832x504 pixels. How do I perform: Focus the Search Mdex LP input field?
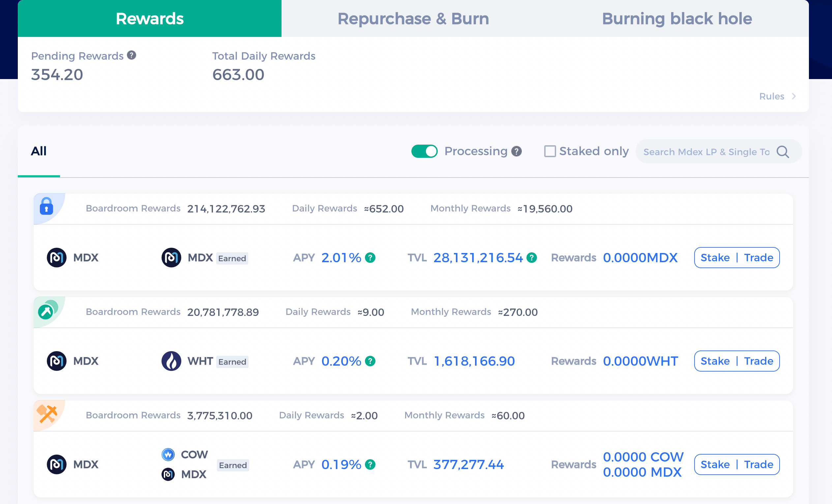point(706,152)
